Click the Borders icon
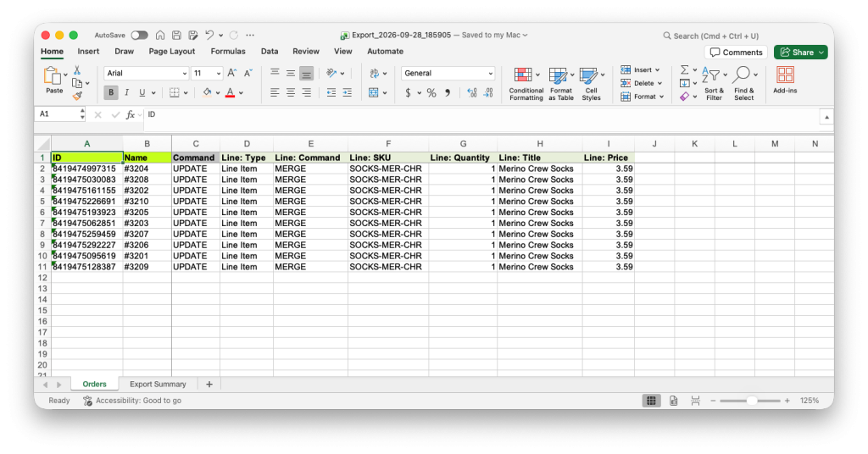The image size is (868, 454). 175,93
